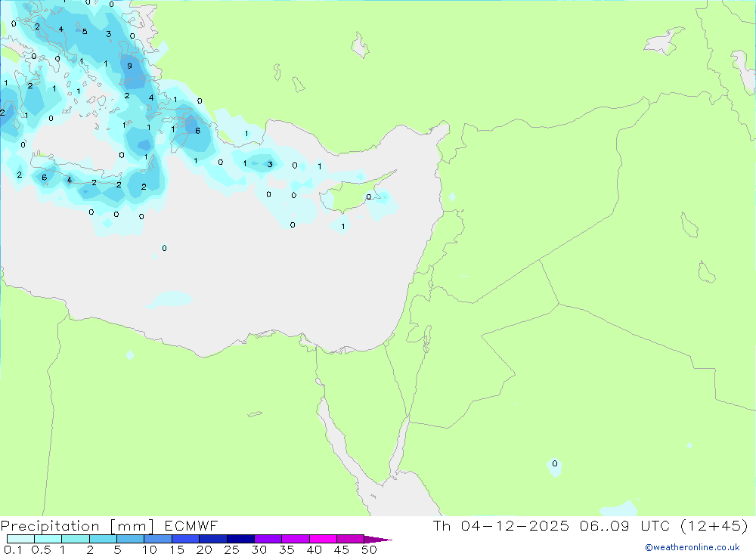Click the 2–5 mm legend color swatch
The width and height of the screenshot is (756, 554).
(x=103, y=539)
